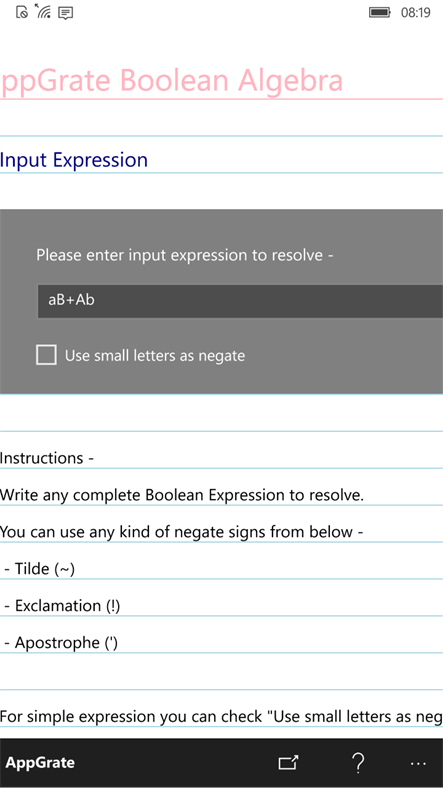Enable Use small letters as negate checkbox
The image size is (443, 788).
[46, 355]
